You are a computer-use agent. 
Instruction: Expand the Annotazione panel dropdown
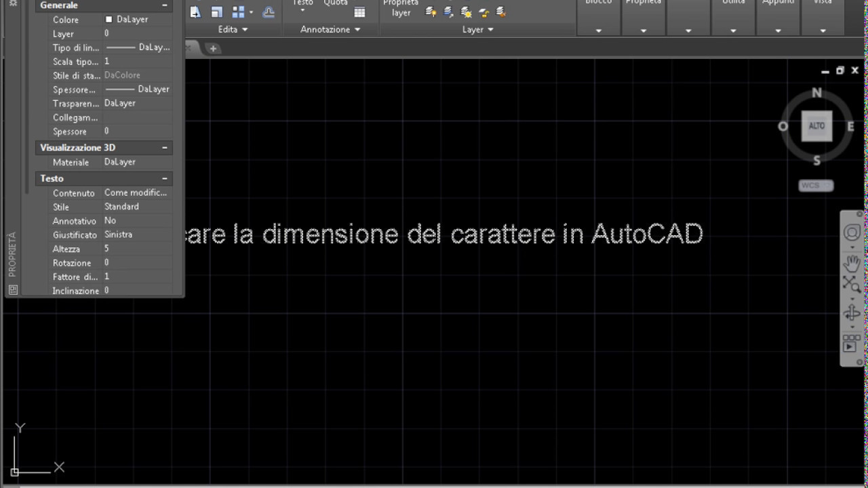coord(330,30)
